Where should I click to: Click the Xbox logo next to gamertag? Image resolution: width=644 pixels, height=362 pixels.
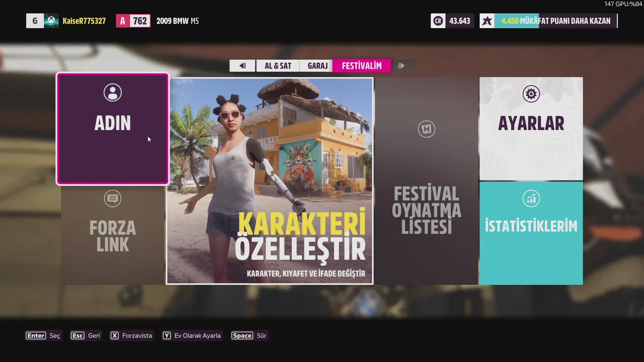pos(51,21)
